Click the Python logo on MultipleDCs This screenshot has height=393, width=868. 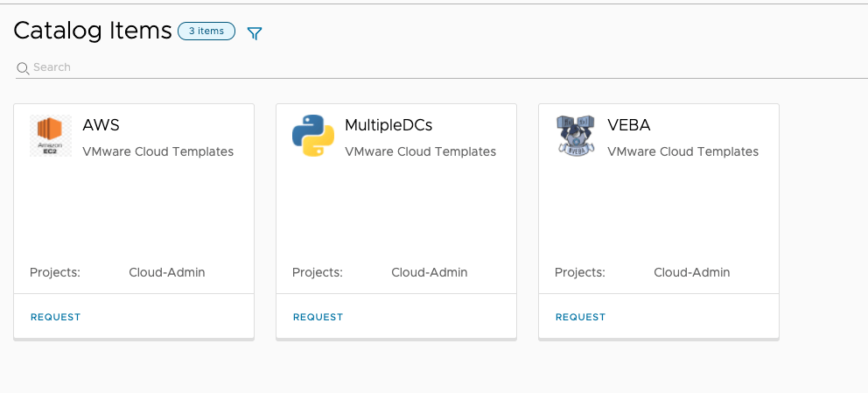pyautogui.click(x=312, y=136)
